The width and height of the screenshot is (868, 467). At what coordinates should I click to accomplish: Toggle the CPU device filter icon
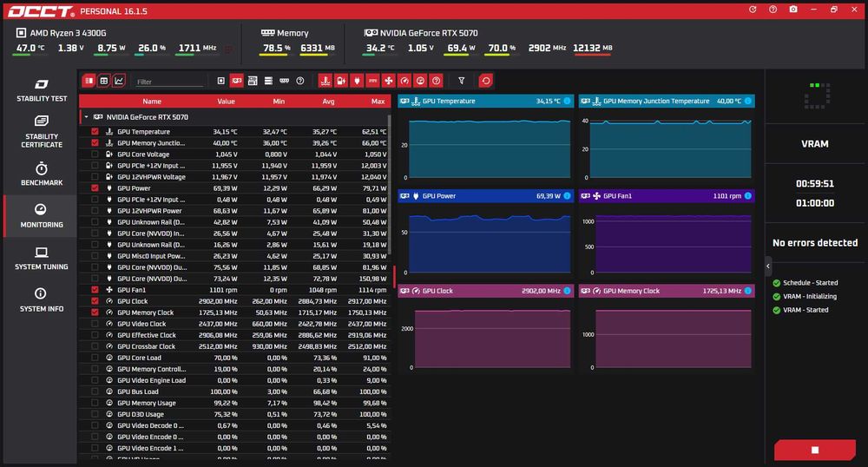tap(220, 81)
